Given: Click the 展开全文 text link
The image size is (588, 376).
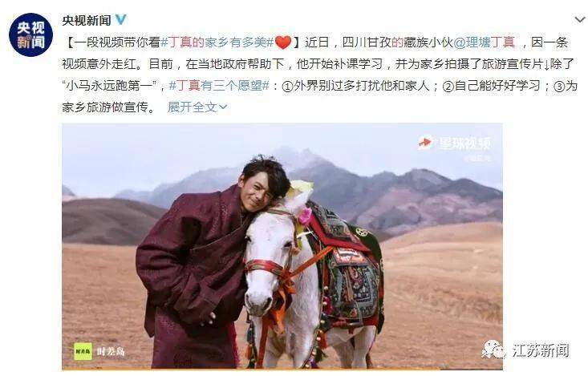Looking at the screenshot, I should 192,107.
